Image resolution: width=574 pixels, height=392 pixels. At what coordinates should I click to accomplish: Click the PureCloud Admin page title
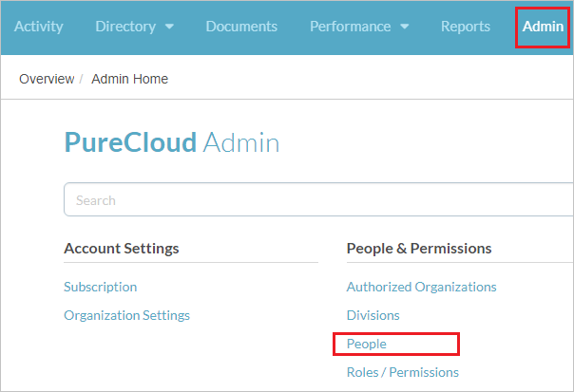tap(172, 143)
